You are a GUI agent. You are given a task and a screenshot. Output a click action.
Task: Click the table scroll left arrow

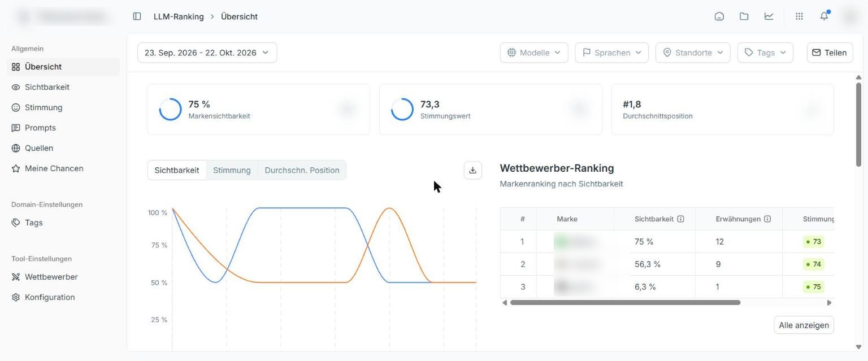click(x=505, y=303)
